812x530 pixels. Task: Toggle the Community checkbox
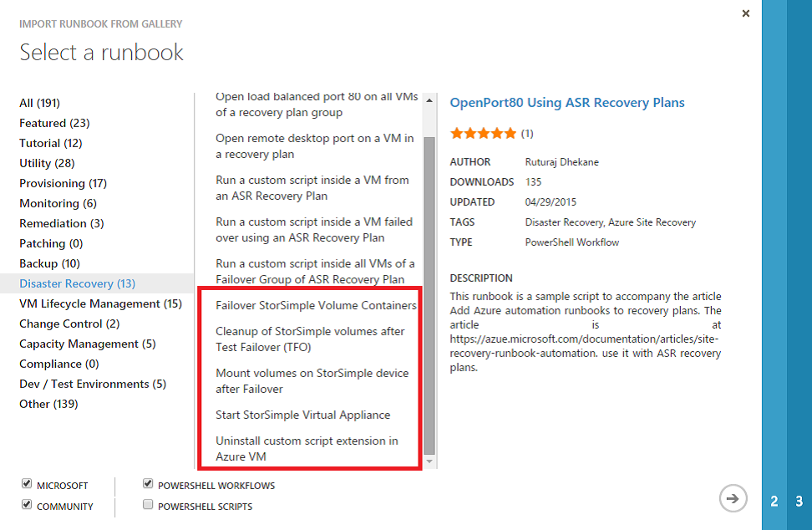(28, 505)
